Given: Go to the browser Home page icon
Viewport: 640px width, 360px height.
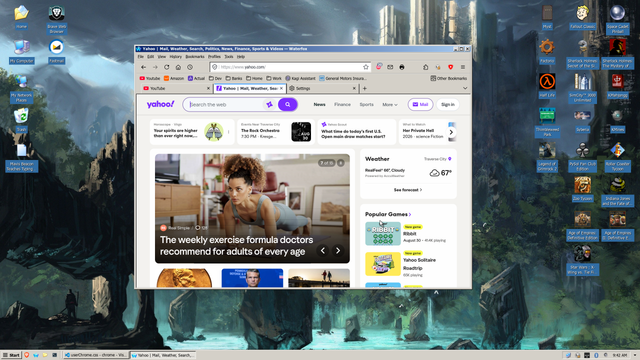Looking at the screenshot, I should [178, 67].
